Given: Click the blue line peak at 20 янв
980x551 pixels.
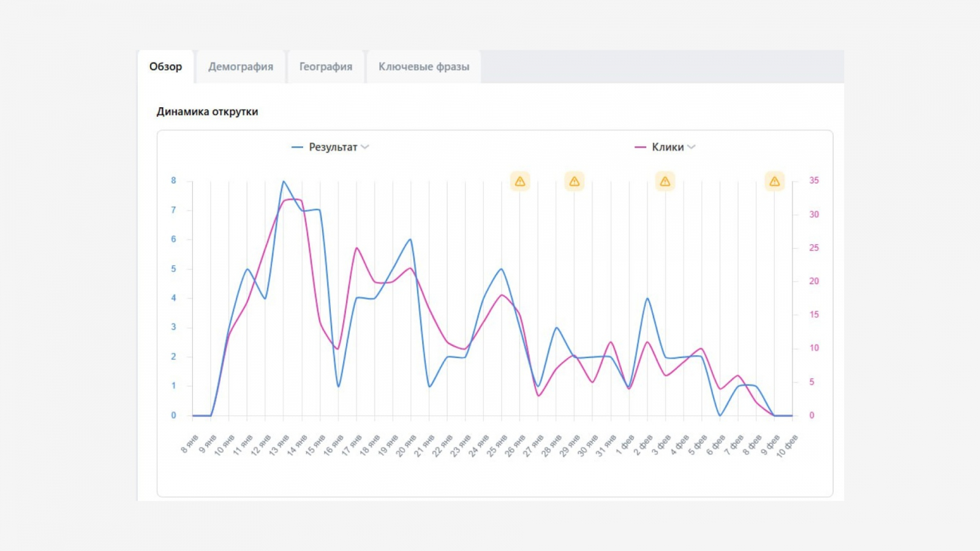Looking at the screenshot, I should click(410, 239).
